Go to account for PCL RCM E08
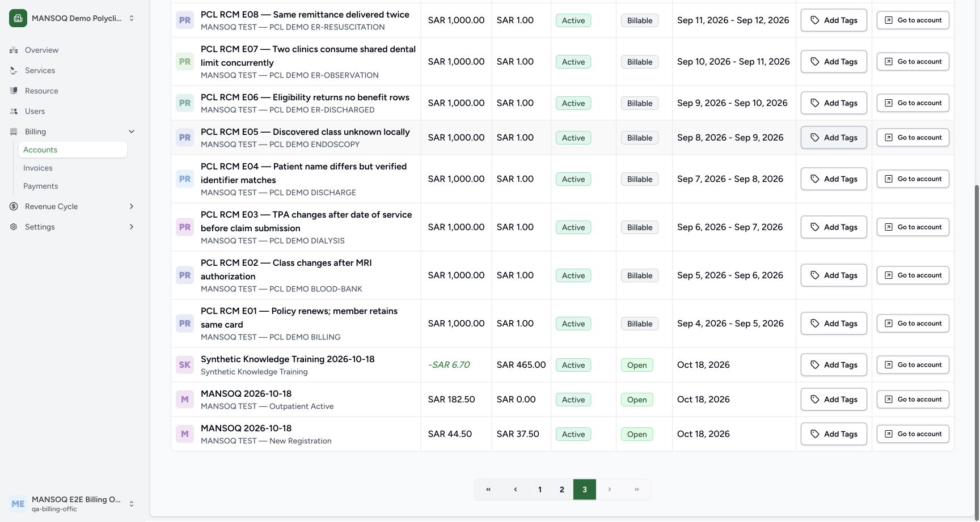The image size is (980, 522). [x=913, y=20]
